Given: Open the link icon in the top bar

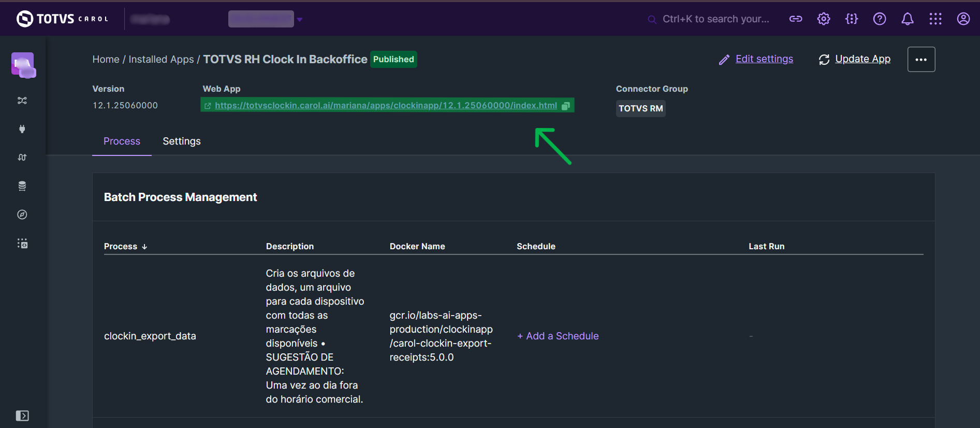Looking at the screenshot, I should [796, 19].
